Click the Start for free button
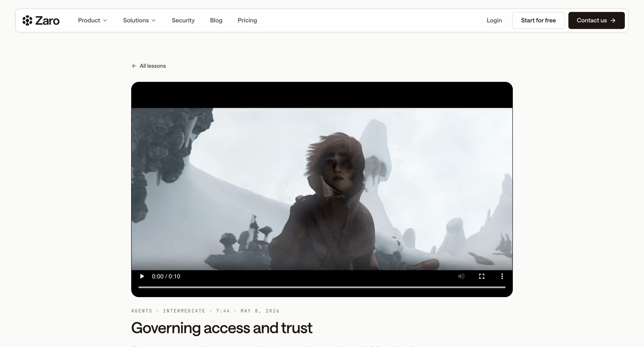Screen dimensions: 644x347 538,20
